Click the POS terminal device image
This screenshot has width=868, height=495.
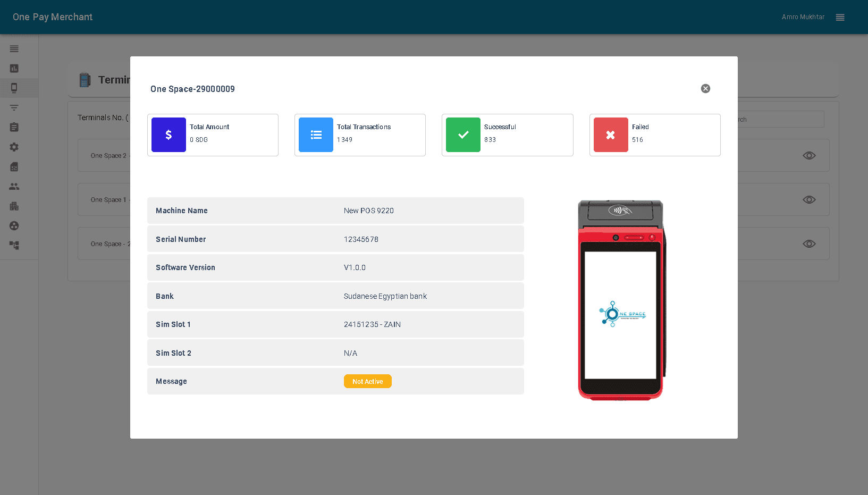(x=620, y=299)
